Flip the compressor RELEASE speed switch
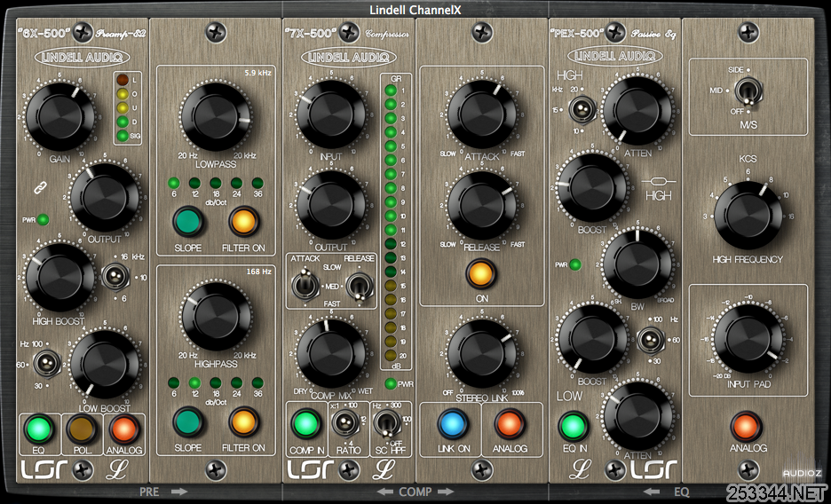Viewport: 831px width, 504px height. coord(359,287)
